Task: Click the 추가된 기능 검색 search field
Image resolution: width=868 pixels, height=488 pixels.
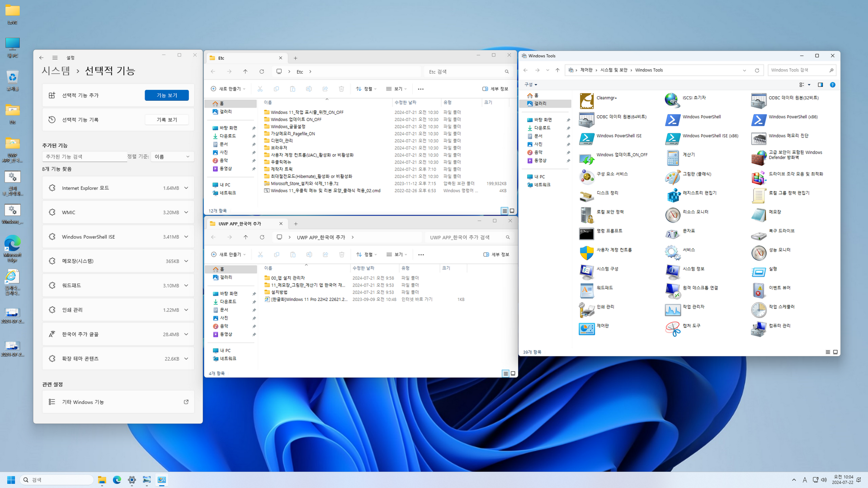Action: (x=84, y=156)
